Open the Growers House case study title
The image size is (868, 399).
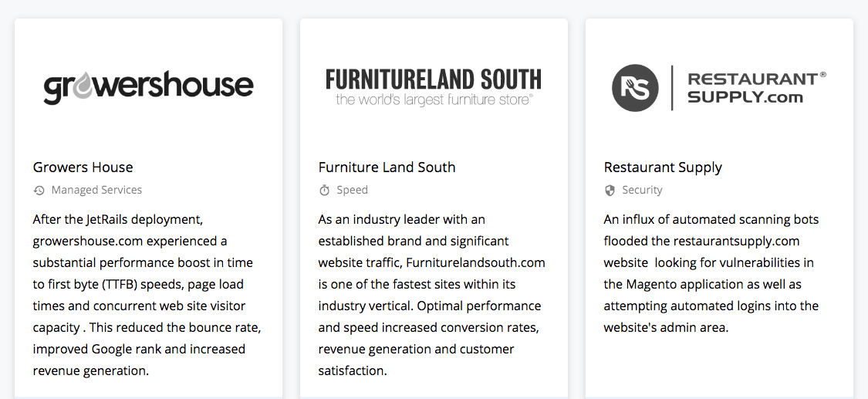(x=83, y=167)
